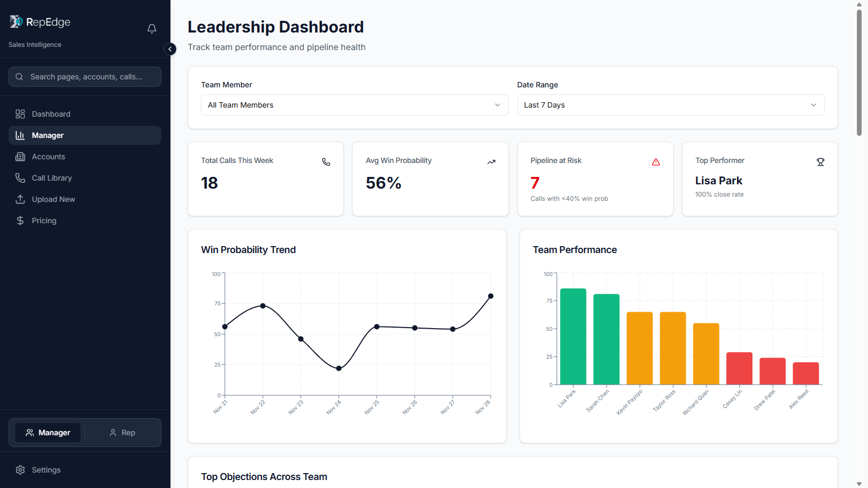Image resolution: width=868 pixels, height=488 pixels.
Task: Open Settings at the bottom of sidebar
Action: pyautogui.click(x=45, y=470)
